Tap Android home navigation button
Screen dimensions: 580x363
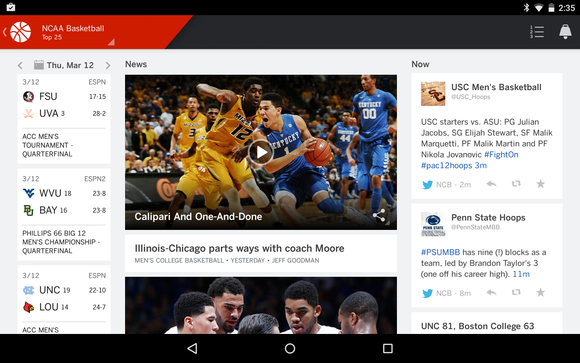(x=290, y=348)
